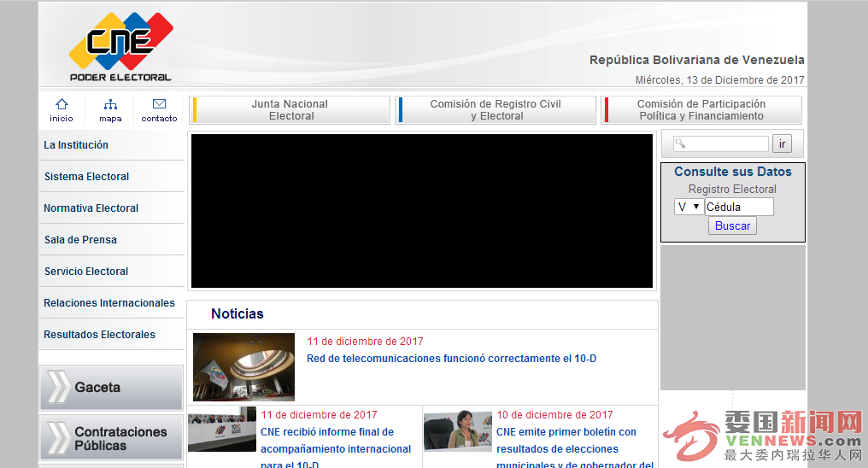Click the CNE Poder Electoral logo
Viewport: 868px width, 468px height.
point(120,46)
